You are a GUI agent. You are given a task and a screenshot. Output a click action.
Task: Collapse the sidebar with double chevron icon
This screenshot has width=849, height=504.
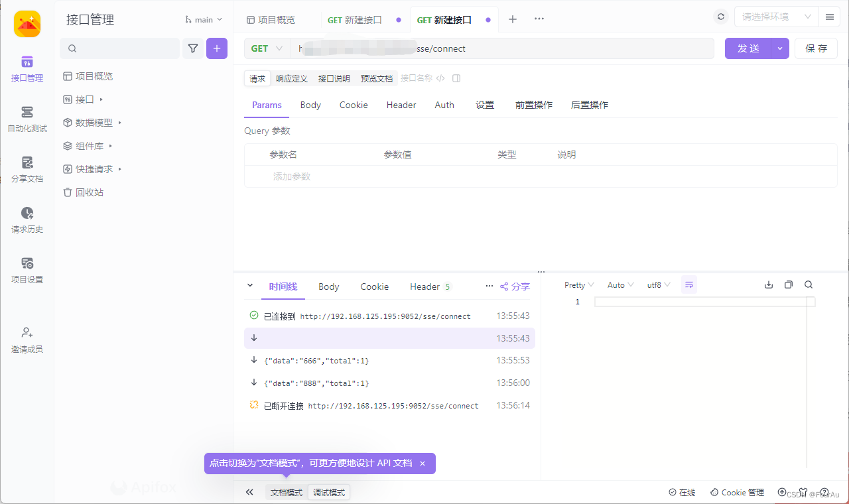pyautogui.click(x=250, y=492)
